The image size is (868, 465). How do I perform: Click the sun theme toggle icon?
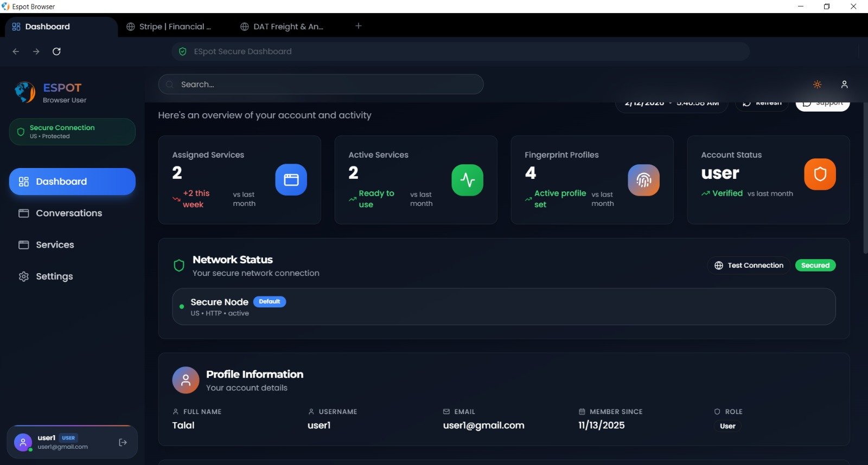(x=817, y=85)
